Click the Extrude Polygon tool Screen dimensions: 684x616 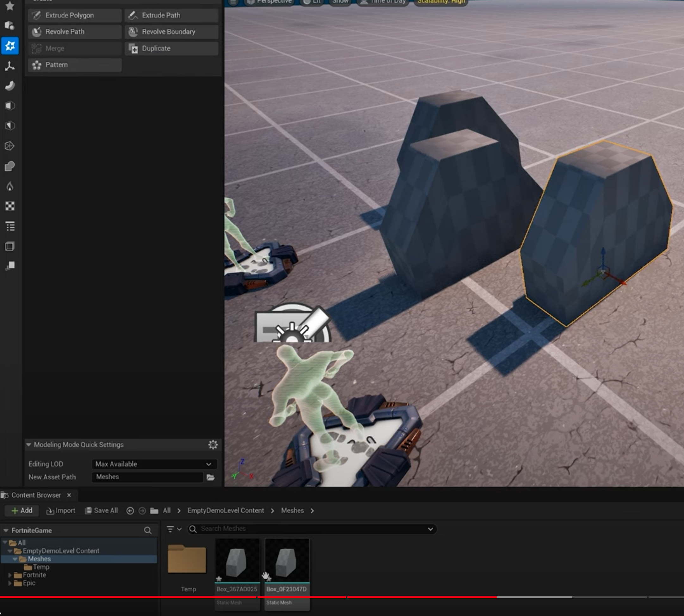click(74, 15)
